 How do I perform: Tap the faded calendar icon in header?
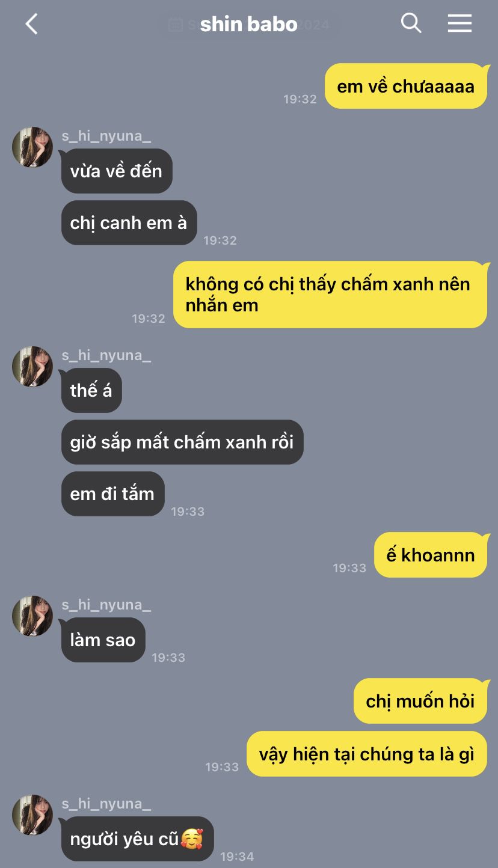click(x=176, y=25)
